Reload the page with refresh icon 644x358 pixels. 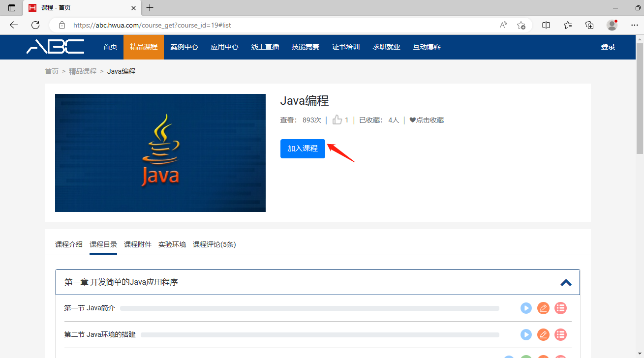click(35, 25)
